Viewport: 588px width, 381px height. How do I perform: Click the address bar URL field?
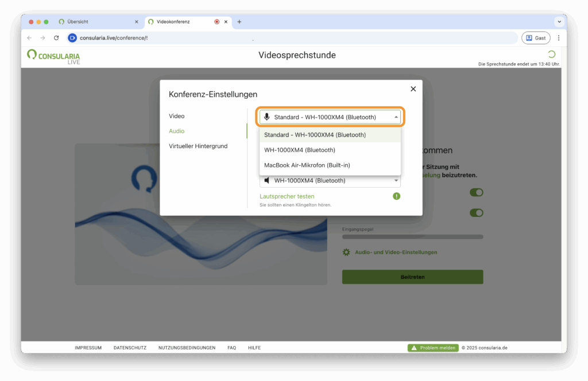point(292,38)
